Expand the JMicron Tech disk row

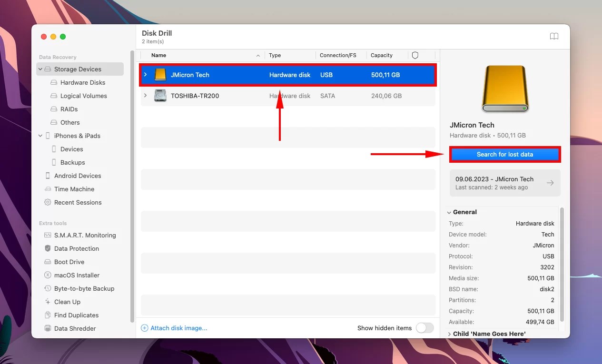click(146, 75)
